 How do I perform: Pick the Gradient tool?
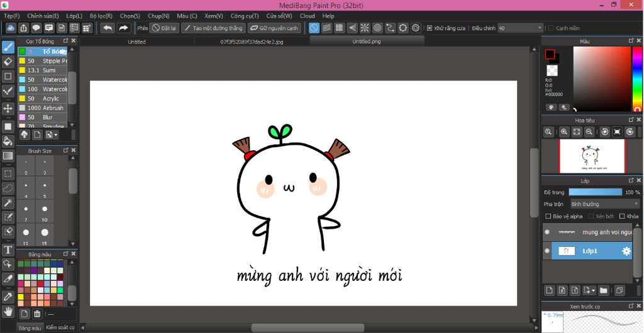click(x=8, y=156)
